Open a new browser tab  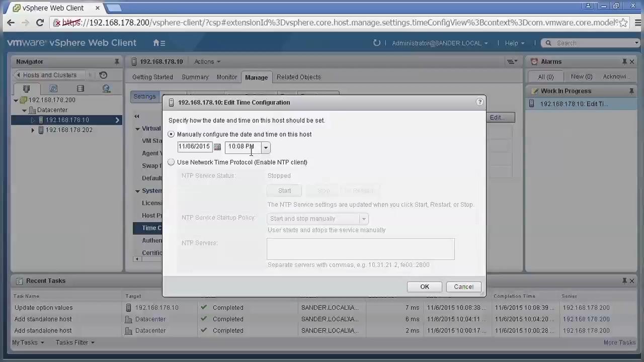[114, 8]
